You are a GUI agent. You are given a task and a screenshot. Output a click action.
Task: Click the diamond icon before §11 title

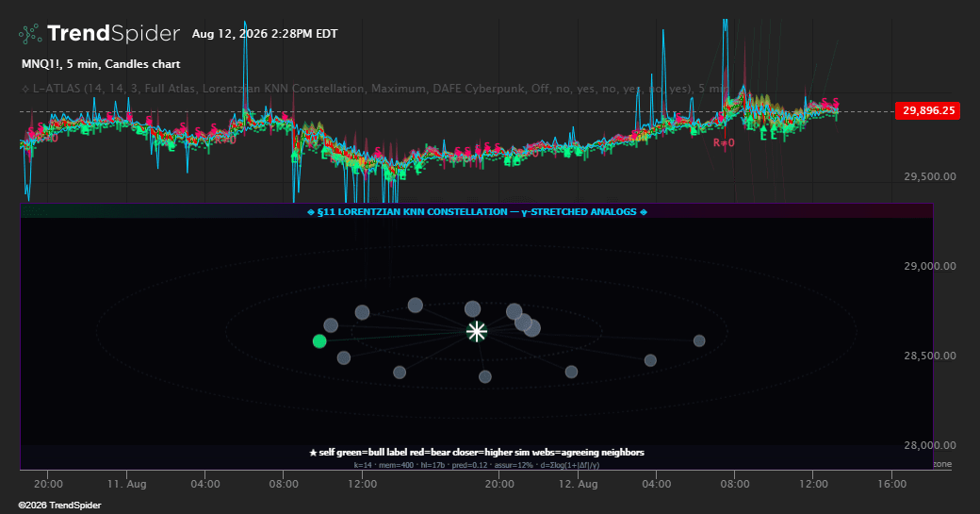311,212
